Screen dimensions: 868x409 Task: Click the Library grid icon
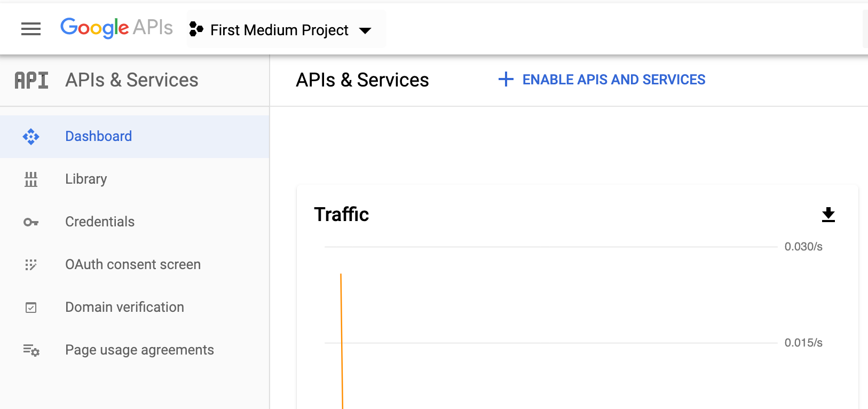click(31, 179)
